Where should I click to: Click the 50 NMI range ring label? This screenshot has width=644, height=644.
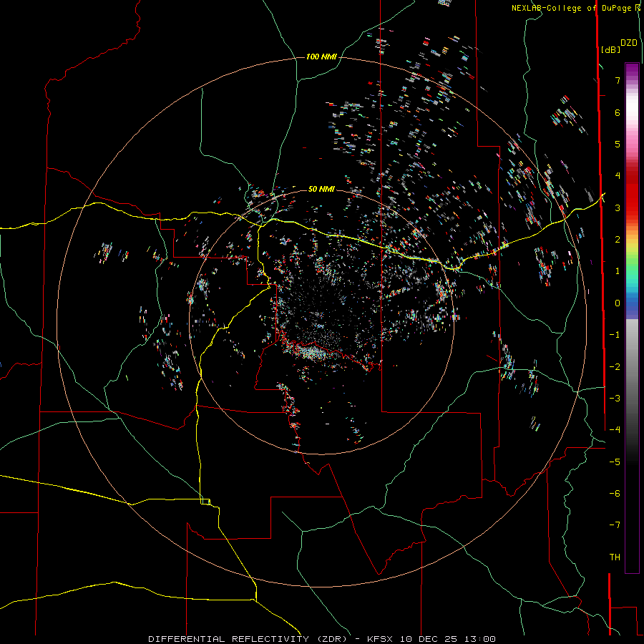coord(321,189)
